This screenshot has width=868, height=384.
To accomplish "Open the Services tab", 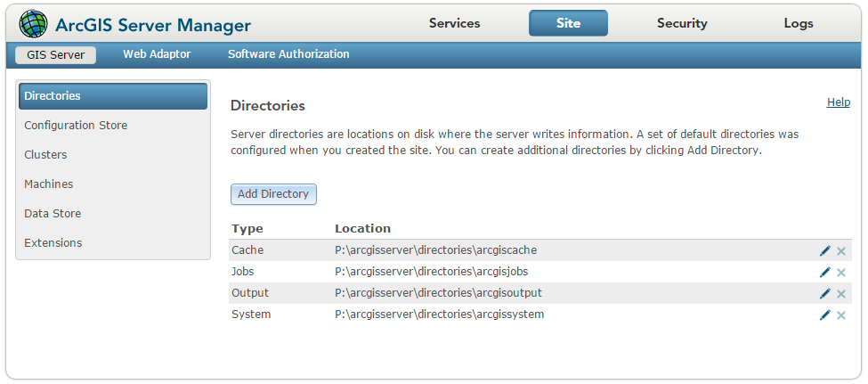I will pos(454,24).
